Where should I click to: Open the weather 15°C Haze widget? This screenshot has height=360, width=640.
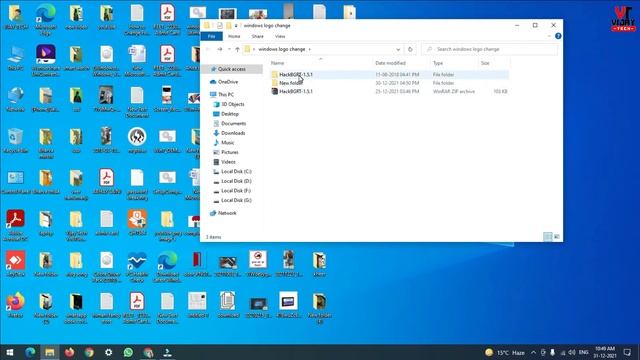click(x=505, y=352)
